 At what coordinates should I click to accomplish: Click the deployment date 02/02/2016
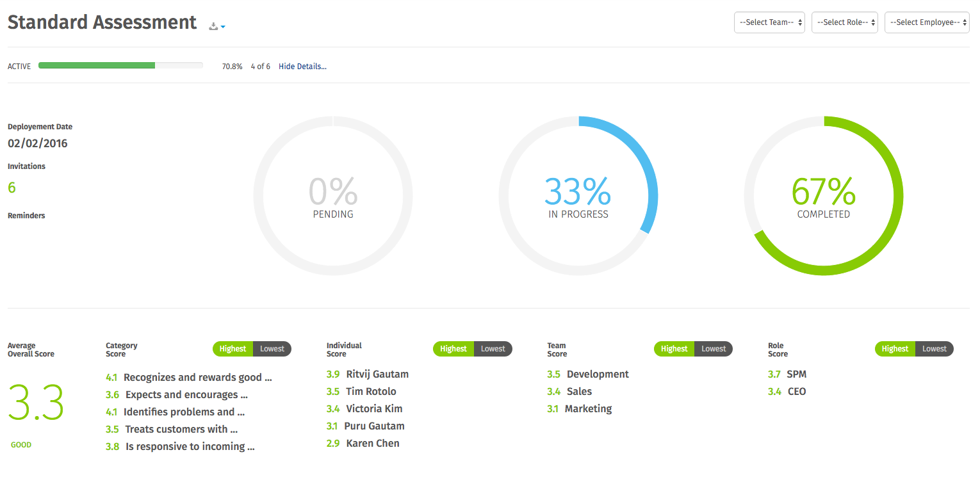coord(38,143)
